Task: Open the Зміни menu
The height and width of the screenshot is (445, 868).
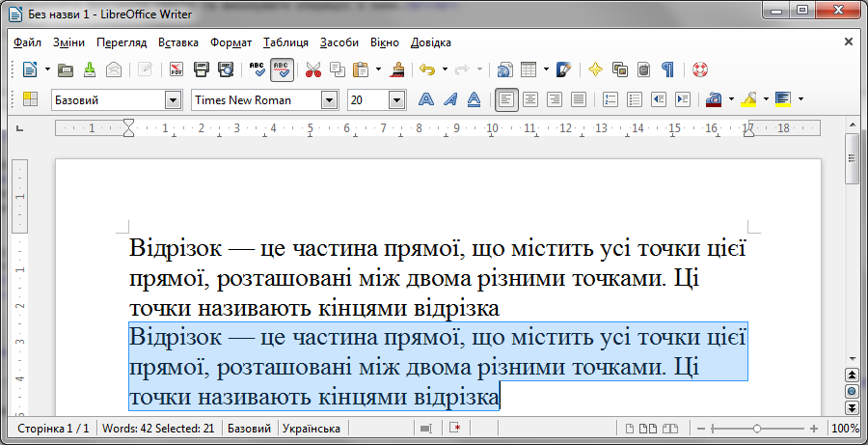Action: pos(68,42)
